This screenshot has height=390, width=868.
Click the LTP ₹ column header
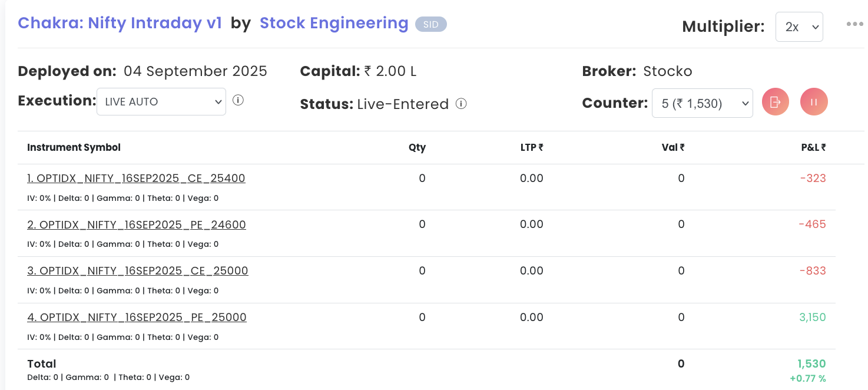coord(531,147)
